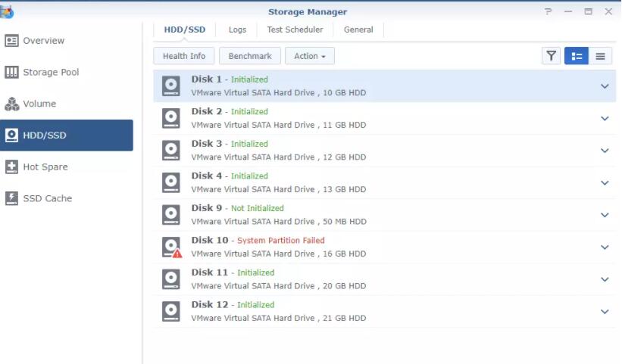The height and width of the screenshot is (364, 622).
Task: Click the Synology app logo top-left
Action: [7, 11]
